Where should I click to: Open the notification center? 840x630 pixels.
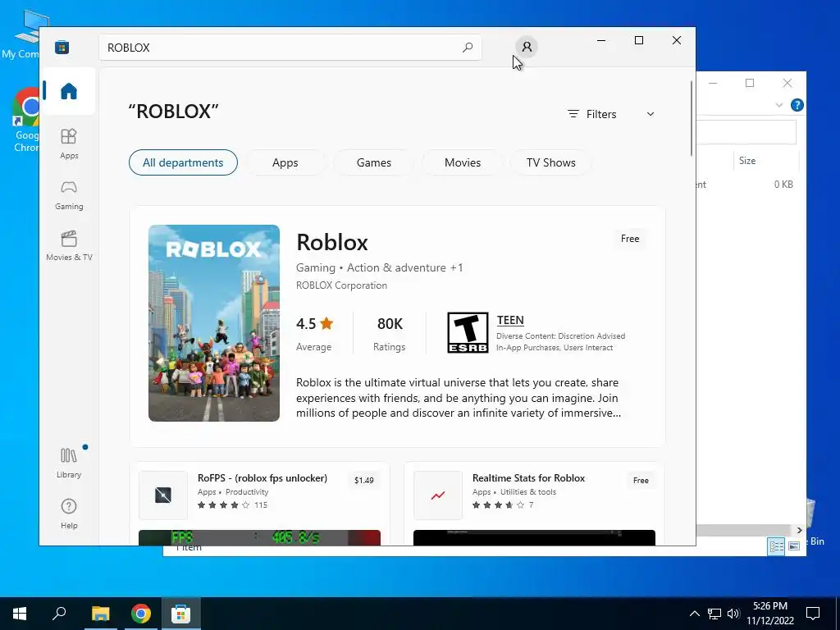[813, 614]
